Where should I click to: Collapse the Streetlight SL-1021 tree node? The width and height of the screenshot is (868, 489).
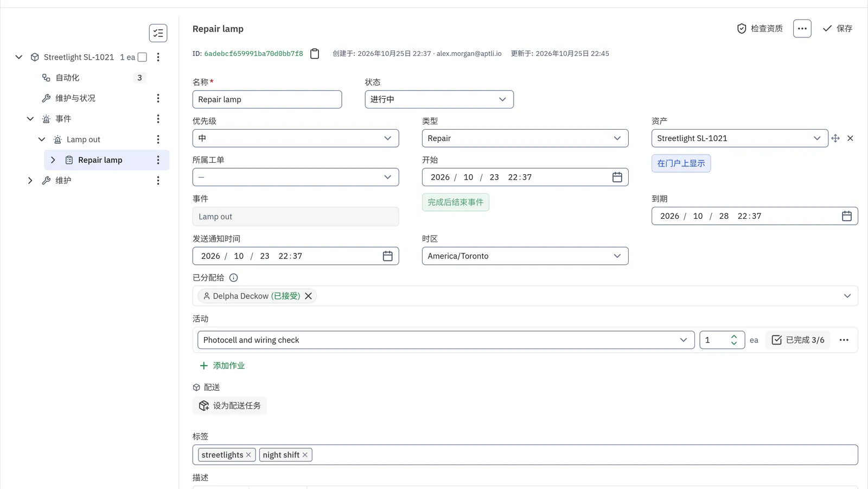[x=19, y=57]
